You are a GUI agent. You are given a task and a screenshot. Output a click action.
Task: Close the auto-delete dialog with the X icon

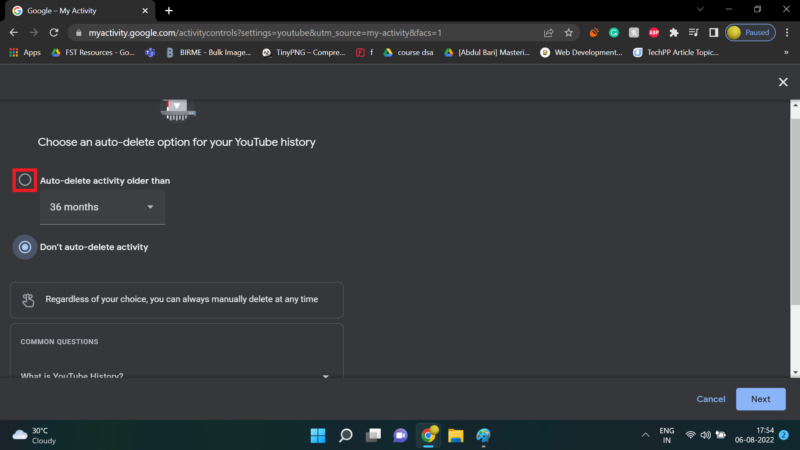click(783, 82)
